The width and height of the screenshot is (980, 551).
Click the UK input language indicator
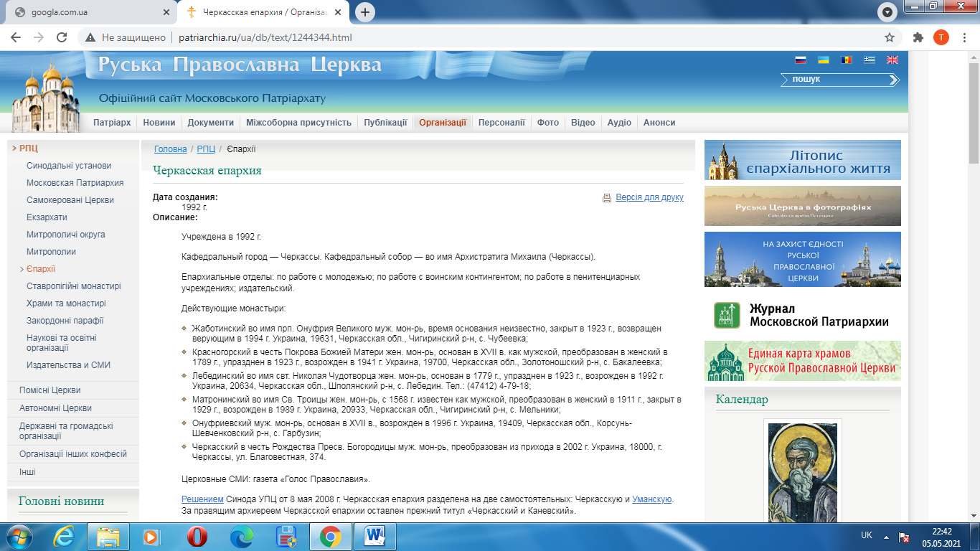click(x=866, y=536)
